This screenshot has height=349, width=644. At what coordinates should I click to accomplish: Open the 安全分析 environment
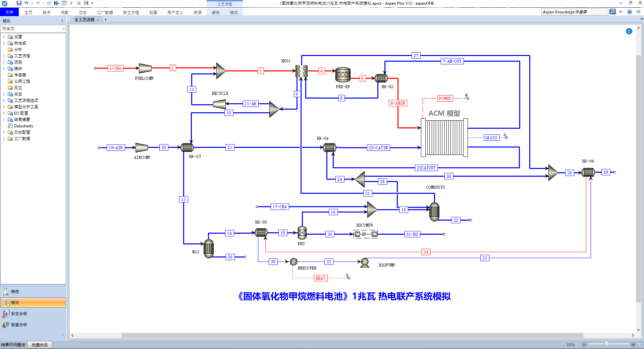pos(33,314)
